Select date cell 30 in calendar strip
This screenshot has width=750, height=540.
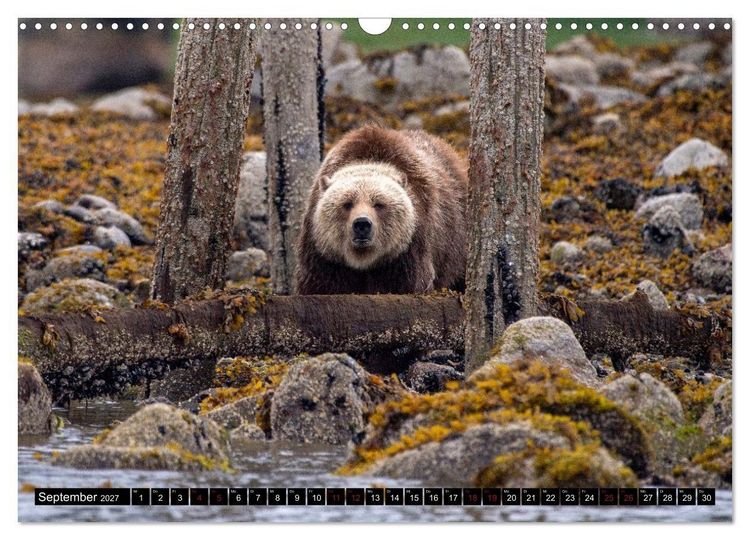tap(707, 497)
